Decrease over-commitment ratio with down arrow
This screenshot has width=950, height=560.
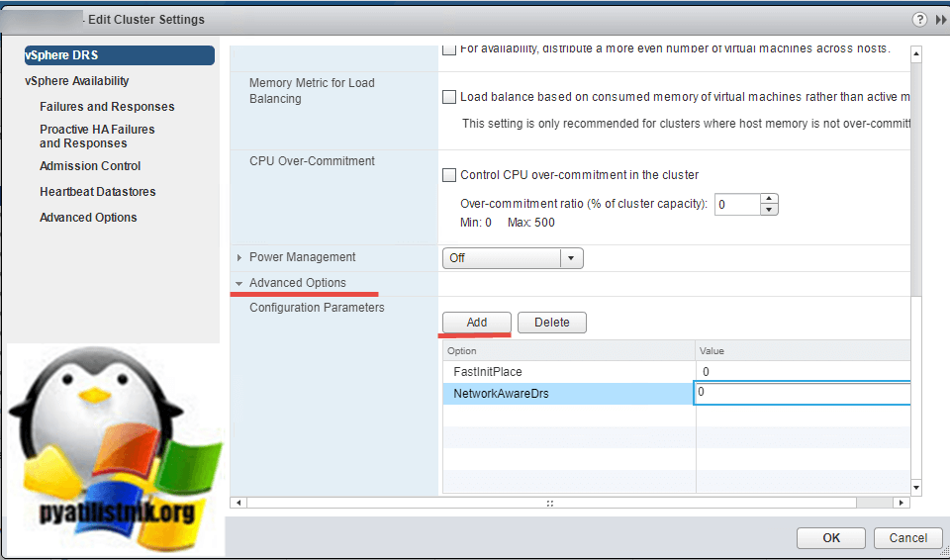769,210
